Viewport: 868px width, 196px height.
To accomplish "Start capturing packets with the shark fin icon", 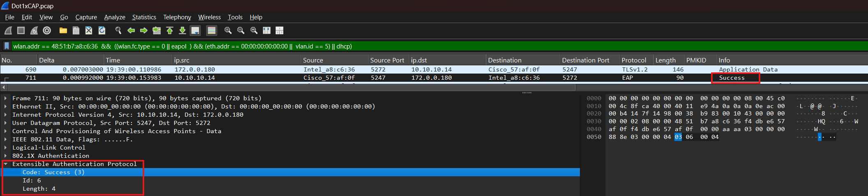I will (8, 30).
